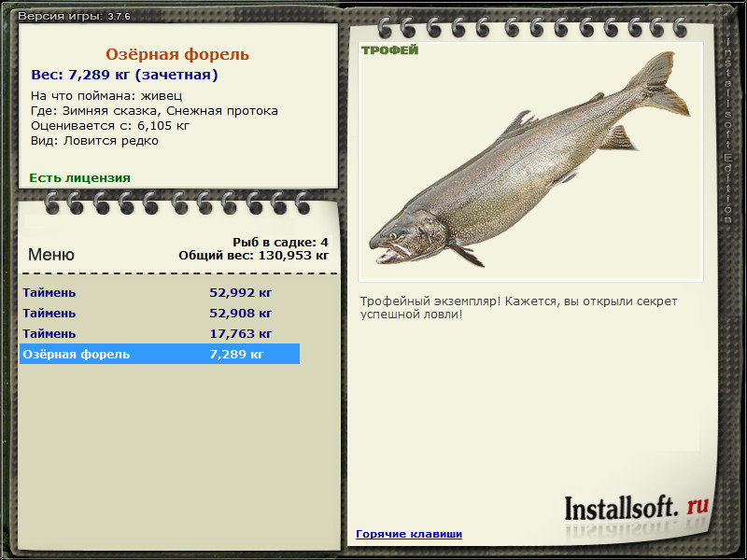The height and width of the screenshot is (560, 747).
Task: Select the highlighted Озёрная форель row
Action: [160, 354]
